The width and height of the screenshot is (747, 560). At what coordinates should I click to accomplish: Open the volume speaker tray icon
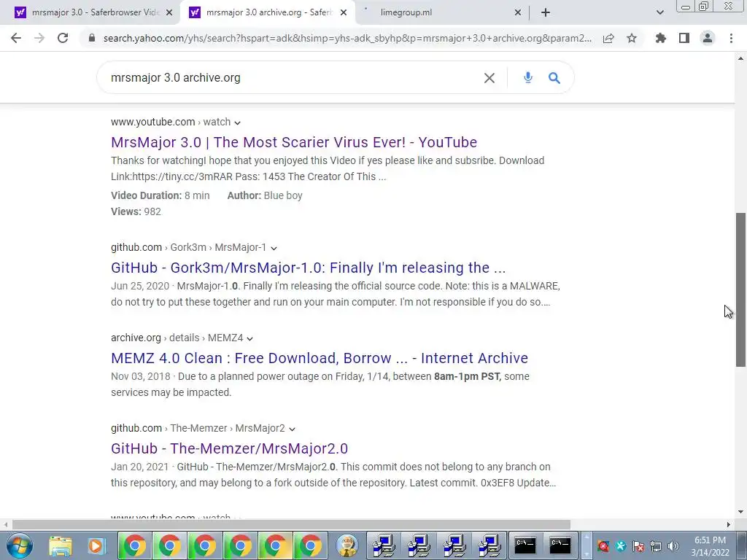pyautogui.click(x=673, y=545)
